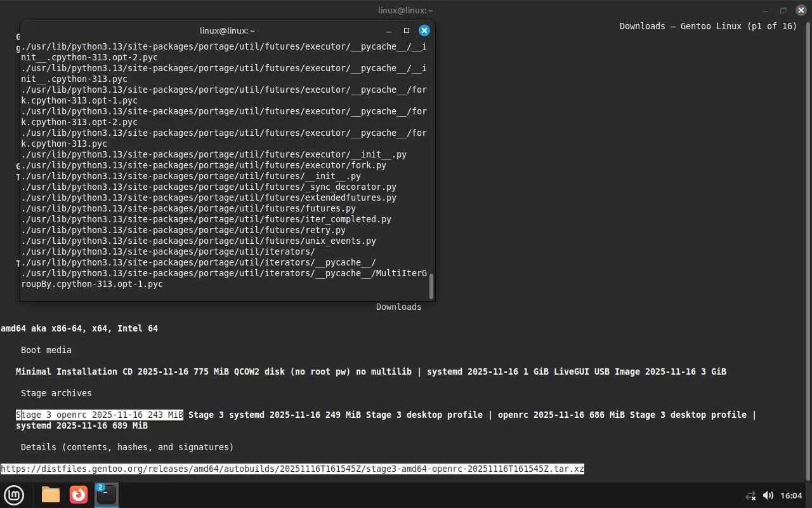Image resolution: width=812 pixels, height=508 pixels.
Task: Click the 'extendedfutures.py' output line
Action: pos(209,197)
